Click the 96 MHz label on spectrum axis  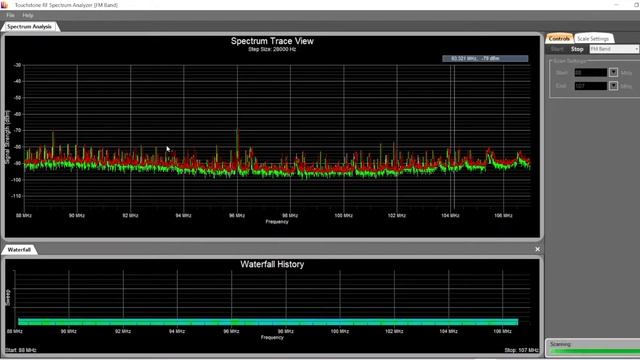click(x=237, y=216)
